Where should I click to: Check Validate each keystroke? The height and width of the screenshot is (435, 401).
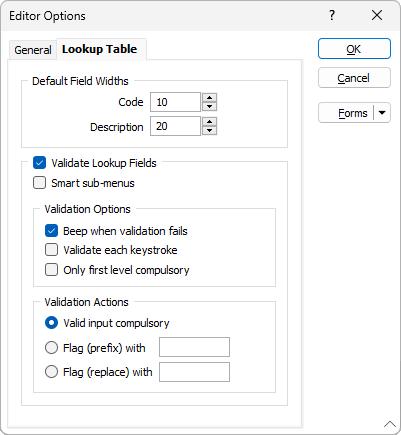pos(51,250)
